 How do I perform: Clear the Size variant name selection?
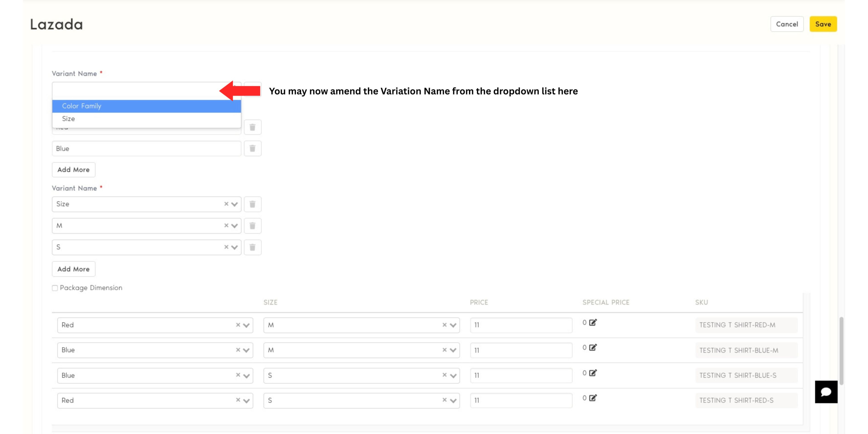[226, 204]
